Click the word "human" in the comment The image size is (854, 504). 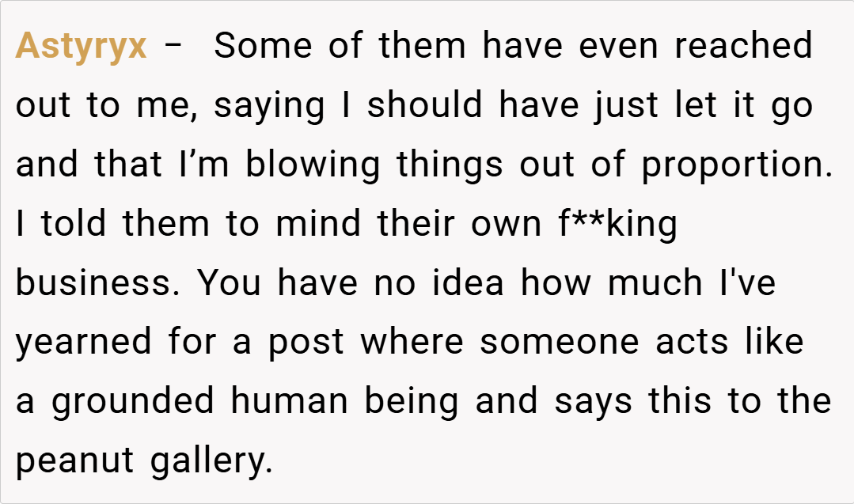[290, 402]
